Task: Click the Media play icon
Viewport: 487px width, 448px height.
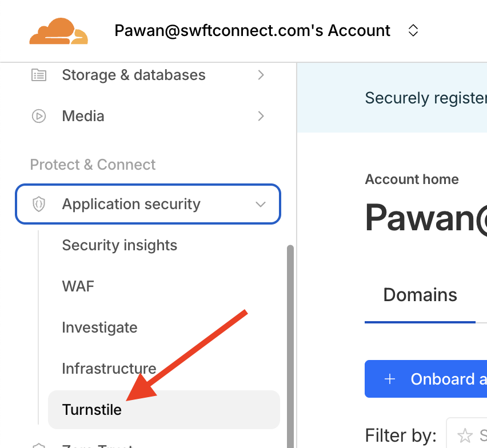Action: [x=39, y=116]
